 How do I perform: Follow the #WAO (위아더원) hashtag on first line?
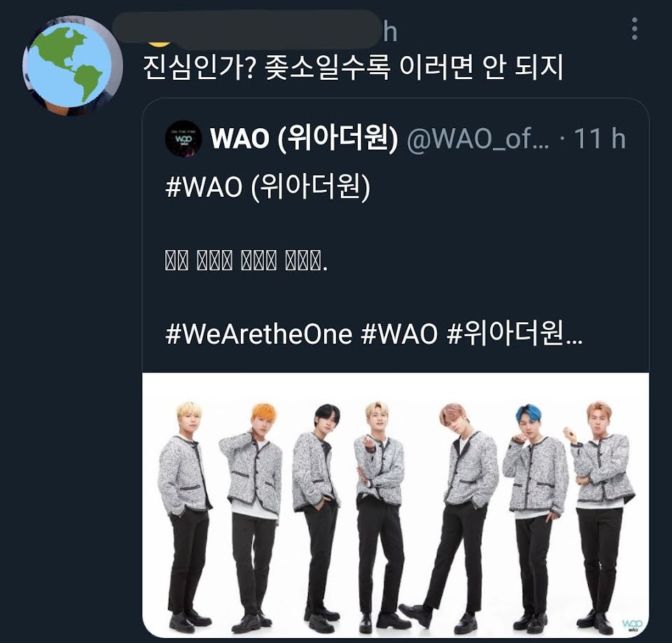click(x=268, y=187)
